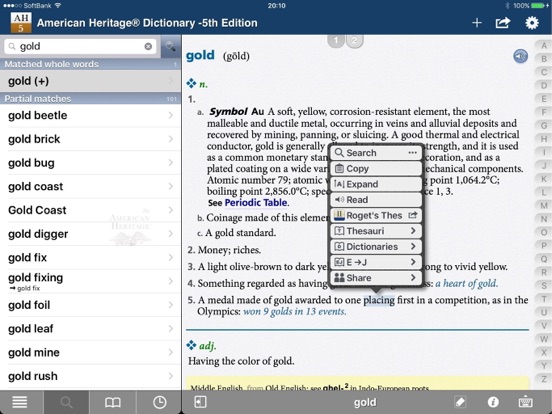Open the gold bug entry
Viewport: 552px width, 414px height.
(x=90, y=163)
